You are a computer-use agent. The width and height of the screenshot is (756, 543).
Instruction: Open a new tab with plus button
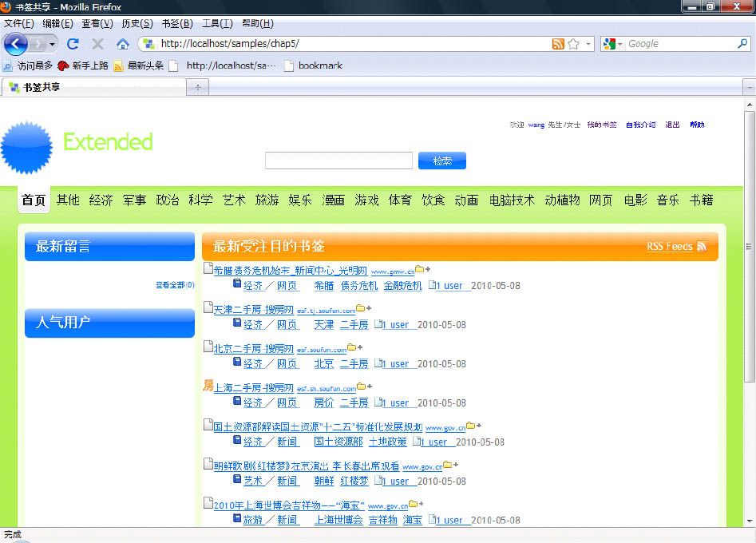coord(198,87)
